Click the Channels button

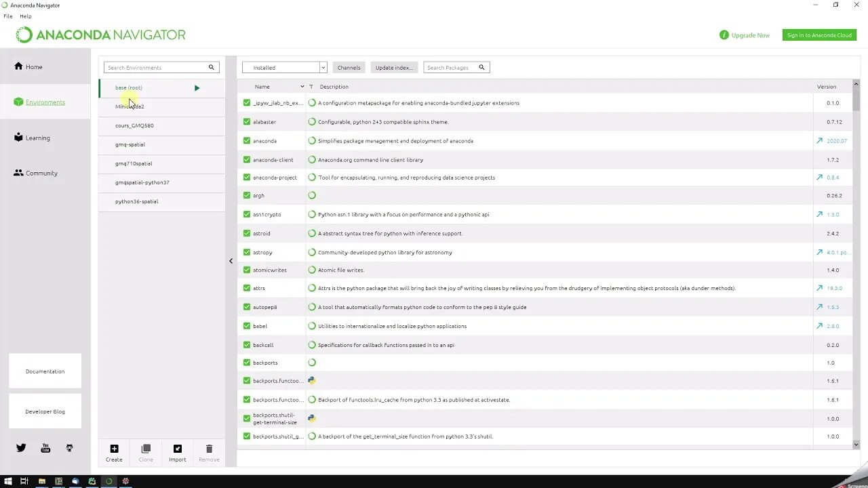pos(349,67)
